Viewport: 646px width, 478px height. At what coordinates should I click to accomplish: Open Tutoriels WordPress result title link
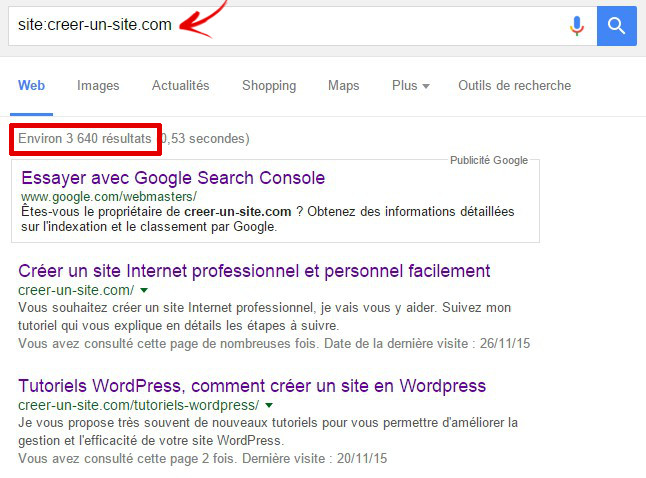[x=252, y=386]
